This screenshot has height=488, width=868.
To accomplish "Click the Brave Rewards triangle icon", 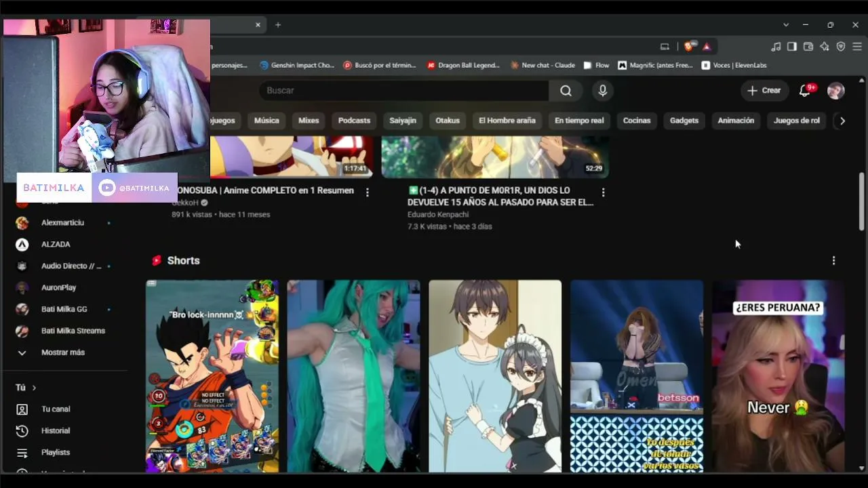I will pos(707,46).
